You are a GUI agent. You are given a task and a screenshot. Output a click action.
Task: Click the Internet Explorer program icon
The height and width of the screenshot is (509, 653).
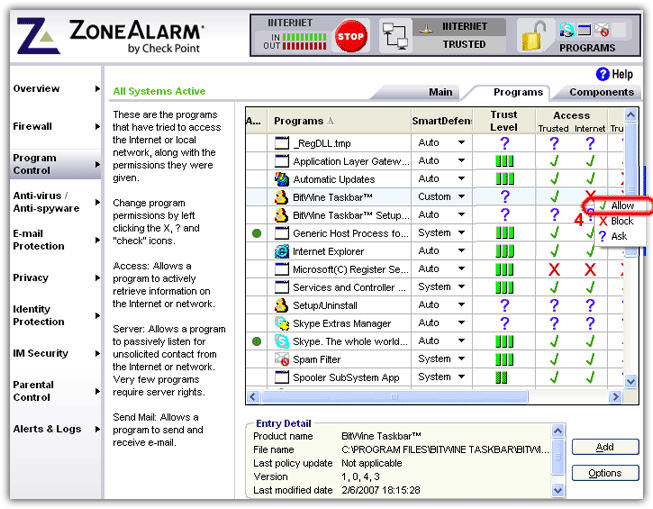point(282,251)
